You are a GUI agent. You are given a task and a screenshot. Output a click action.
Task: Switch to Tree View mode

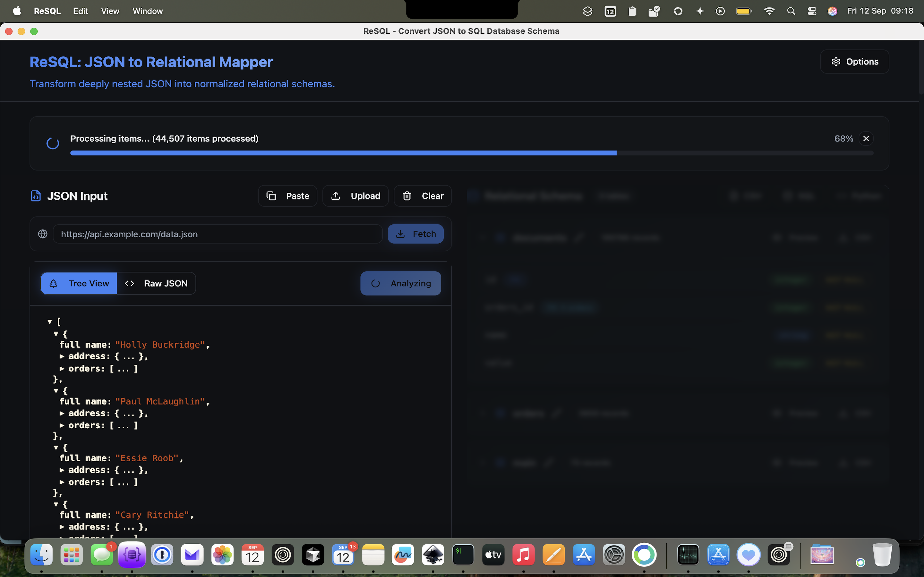(x=79, y=284)
